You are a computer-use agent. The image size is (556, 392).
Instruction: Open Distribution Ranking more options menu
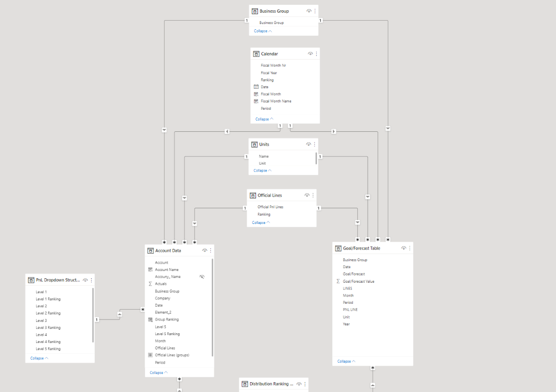[305, 384]
